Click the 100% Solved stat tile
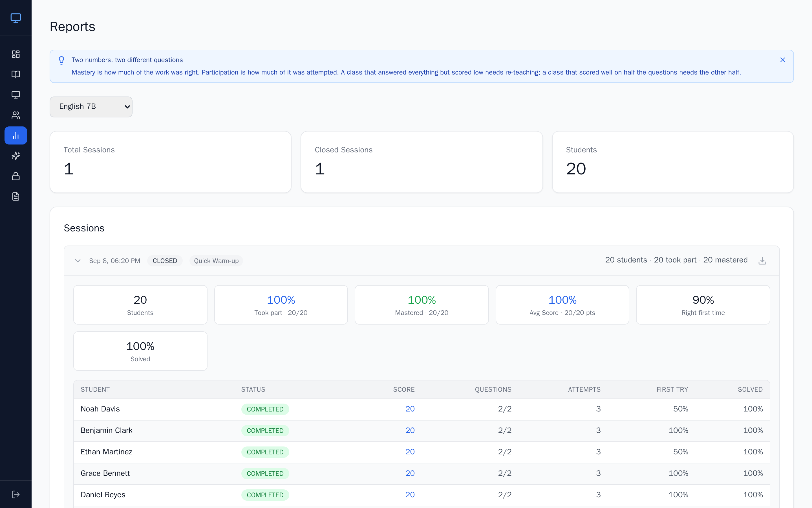Viewport: 812px width, 508px height. pos(140,351)
